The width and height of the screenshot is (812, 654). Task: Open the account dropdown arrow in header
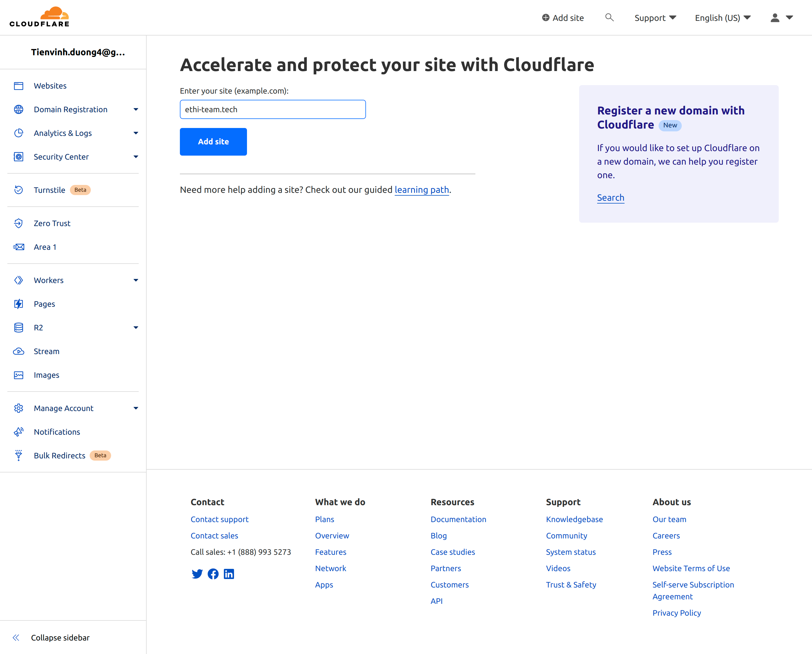click(x=789, y=18)
